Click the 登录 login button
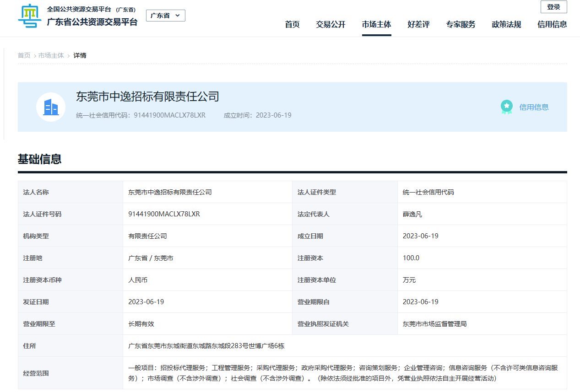 [553, 7]
